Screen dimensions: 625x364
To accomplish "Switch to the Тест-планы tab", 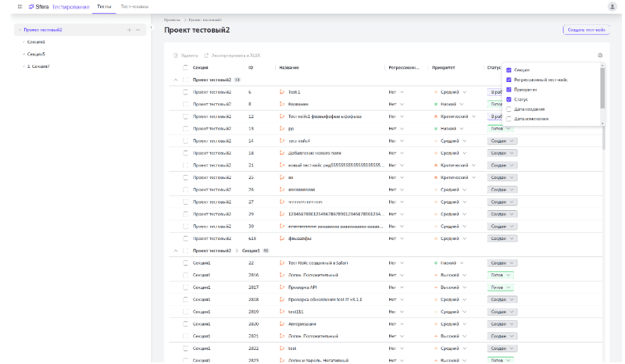I will (x=134, y=6).
